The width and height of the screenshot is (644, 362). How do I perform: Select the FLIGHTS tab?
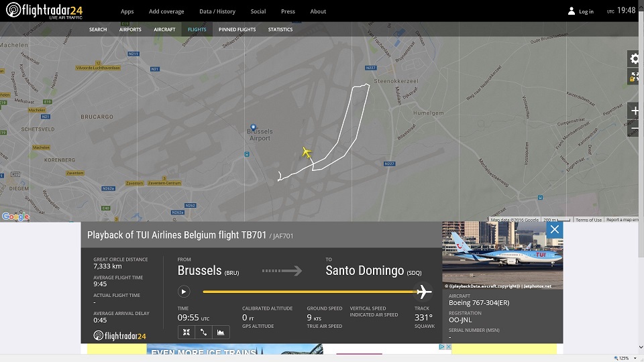coord(197,29)
